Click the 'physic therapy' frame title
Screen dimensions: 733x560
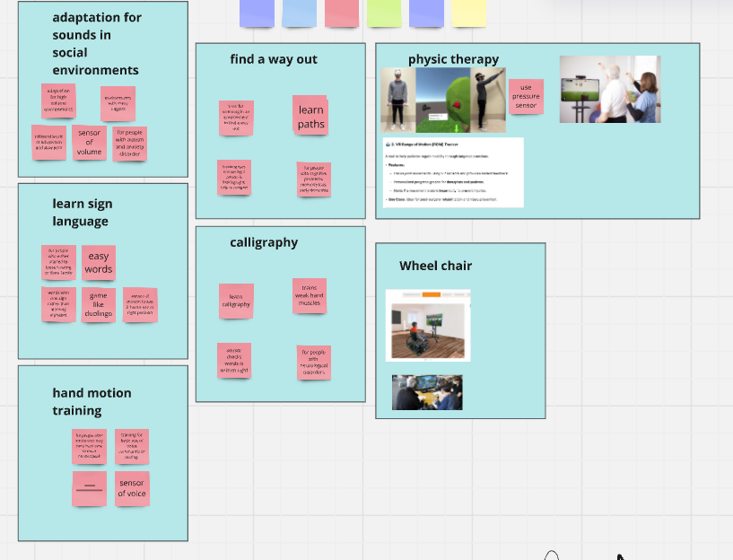[453, 59]
